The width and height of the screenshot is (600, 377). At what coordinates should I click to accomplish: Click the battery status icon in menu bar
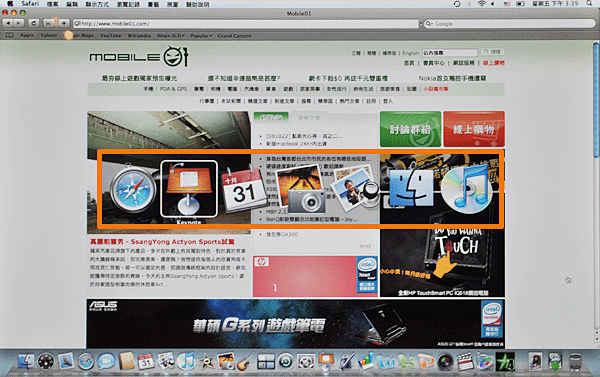click(x=520, y=3)
